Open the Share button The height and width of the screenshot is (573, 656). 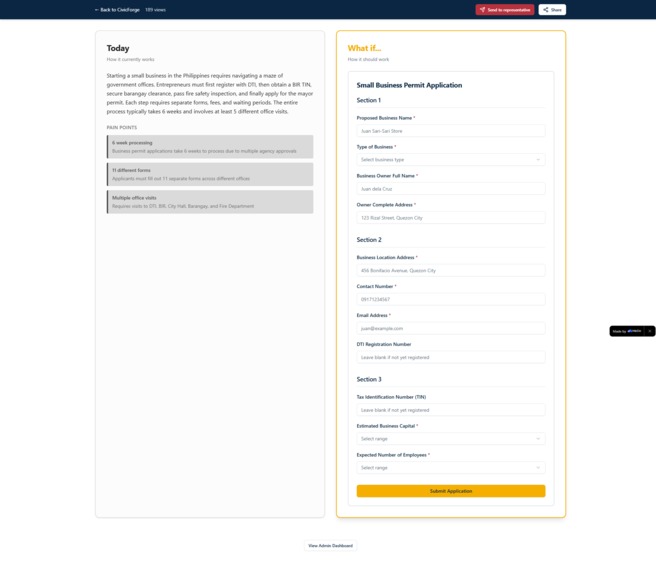[552, 10]
